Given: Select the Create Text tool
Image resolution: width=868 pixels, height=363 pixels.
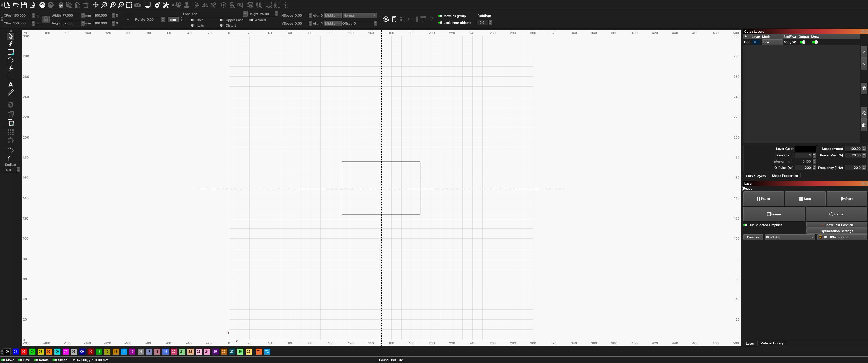Looking at the screenshot, I should pyautogui.click(x=10, y=84).
